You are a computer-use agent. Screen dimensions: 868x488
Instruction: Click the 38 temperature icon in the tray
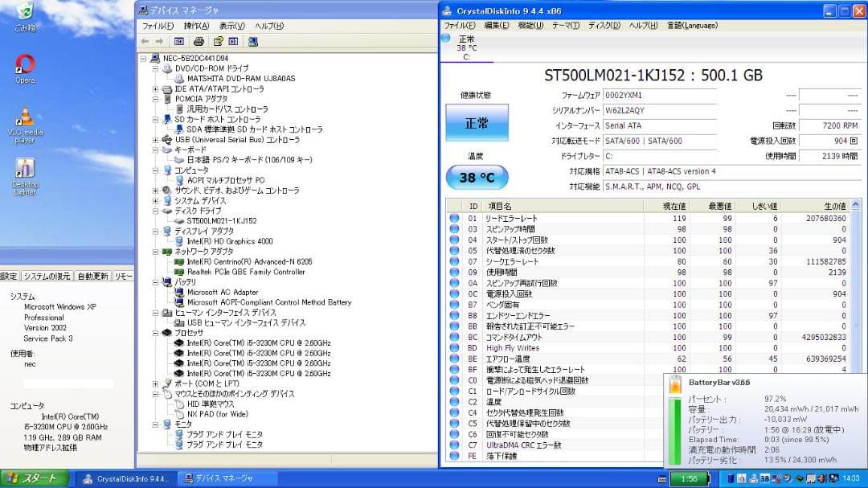tap(764, 478)
